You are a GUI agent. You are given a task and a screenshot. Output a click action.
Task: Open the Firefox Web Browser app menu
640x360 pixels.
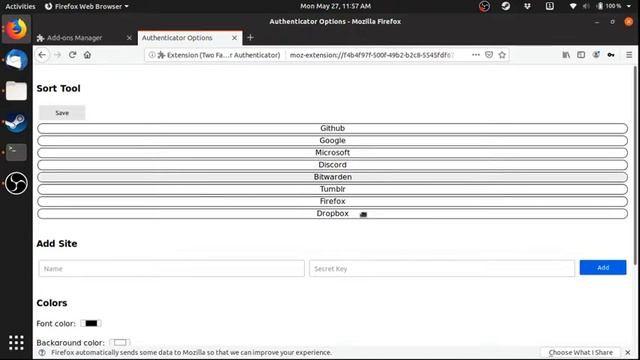click(x=86, y=6)
